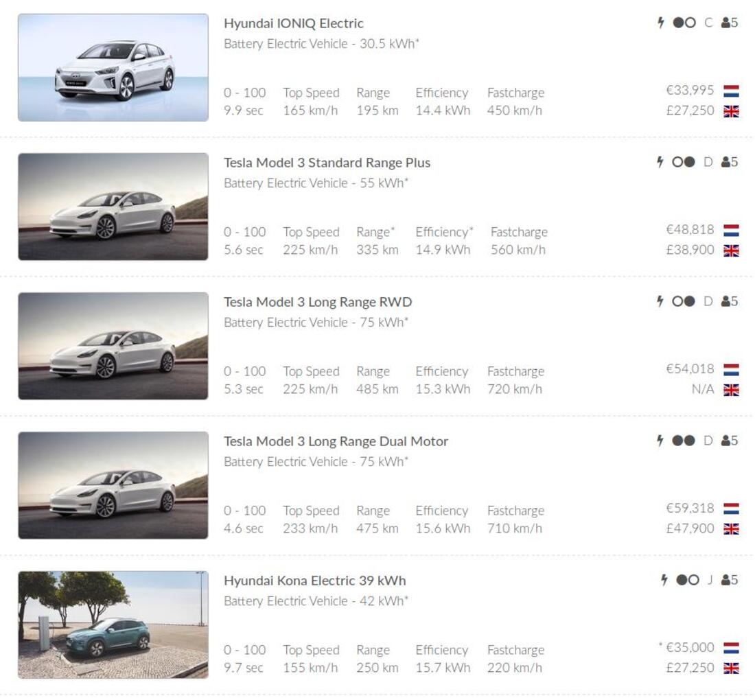Open Hyundai Kona Electric 39 kWh link
This screenshot has width=755, height=700.
point(314,581)
